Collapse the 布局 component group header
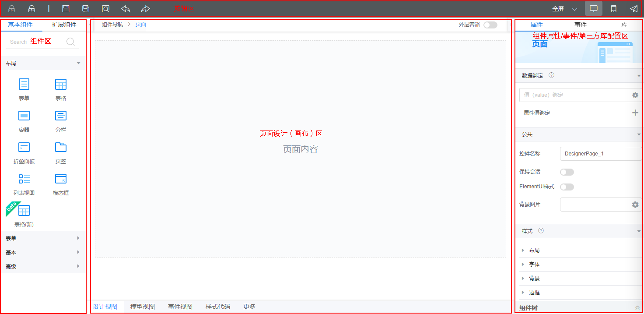Viewport: 644px width, 314px height. (x=43, y=63)
